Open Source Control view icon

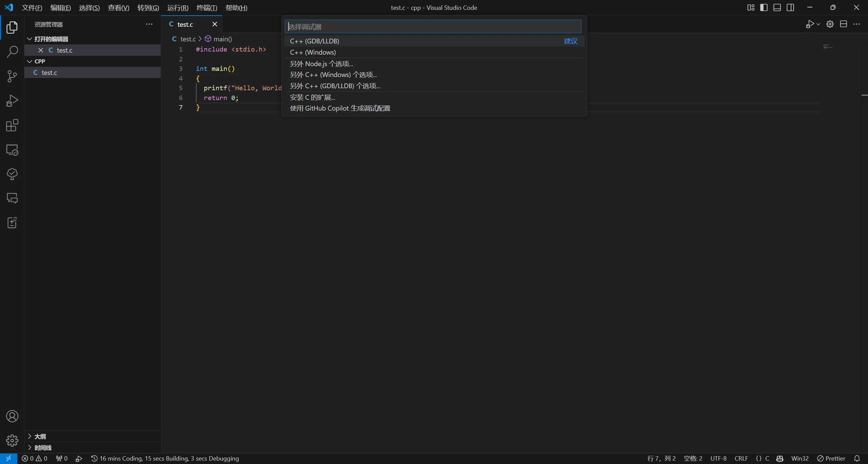(x=12, y=76)
